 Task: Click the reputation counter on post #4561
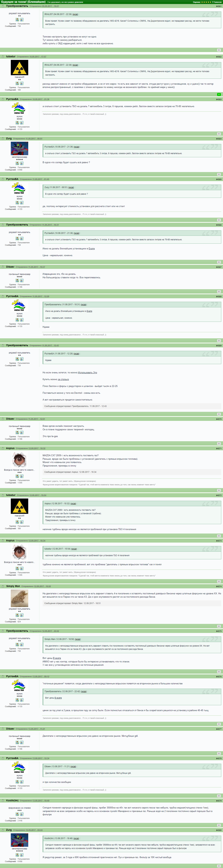click(x=219, y=50)
